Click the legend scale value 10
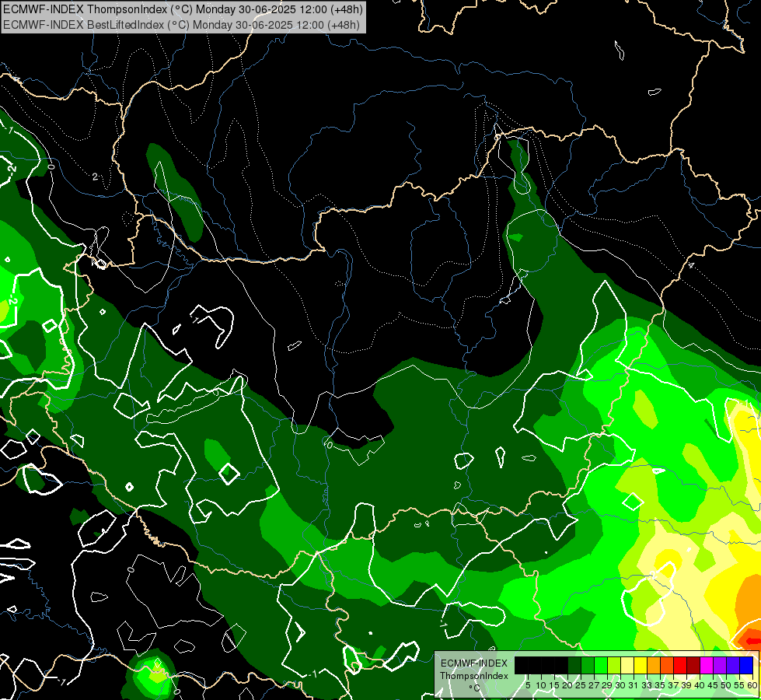Viewport: 761px width, 700px height. click(541, 685)
